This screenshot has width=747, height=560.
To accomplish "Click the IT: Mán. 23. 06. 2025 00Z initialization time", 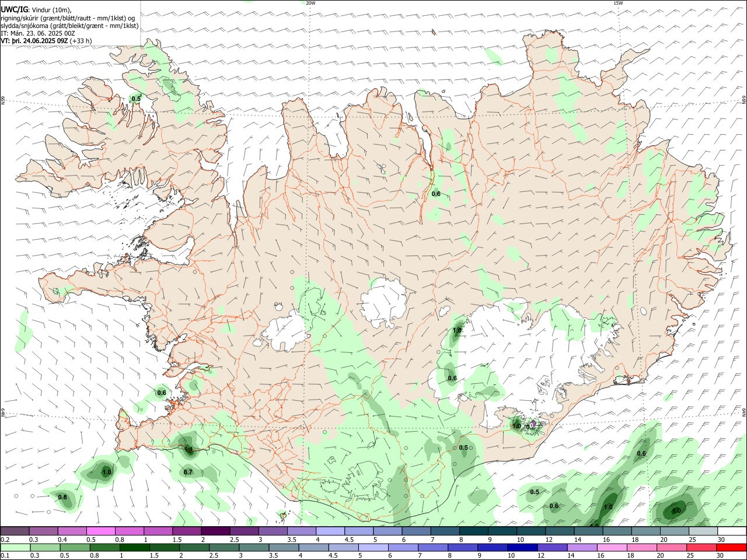I will tap(38, 33).
